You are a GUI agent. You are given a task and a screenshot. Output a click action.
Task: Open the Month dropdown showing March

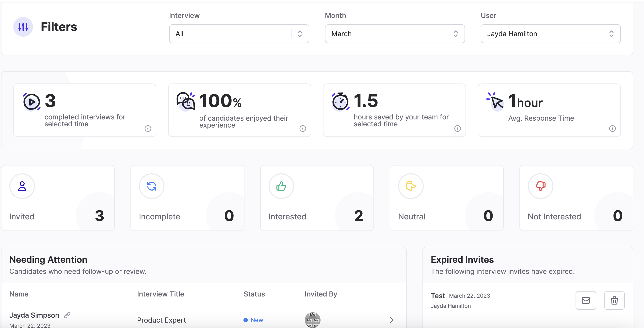395,33
